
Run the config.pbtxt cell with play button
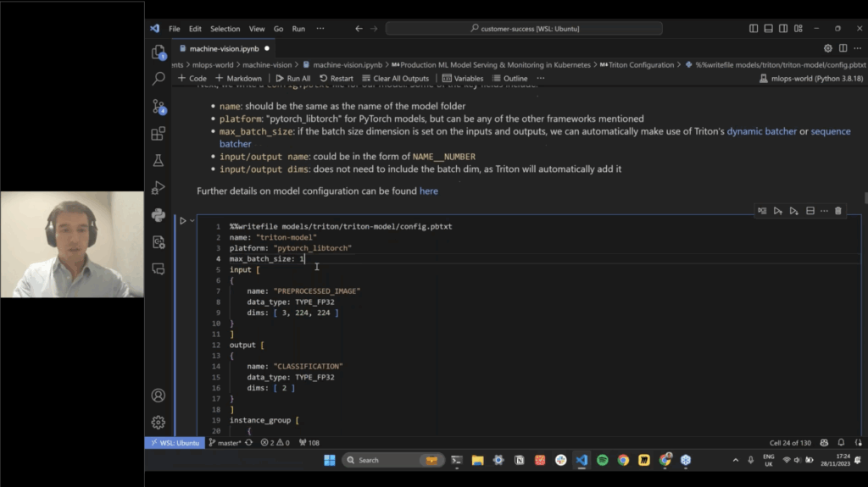pyautogui.click(x=181, y=221)
